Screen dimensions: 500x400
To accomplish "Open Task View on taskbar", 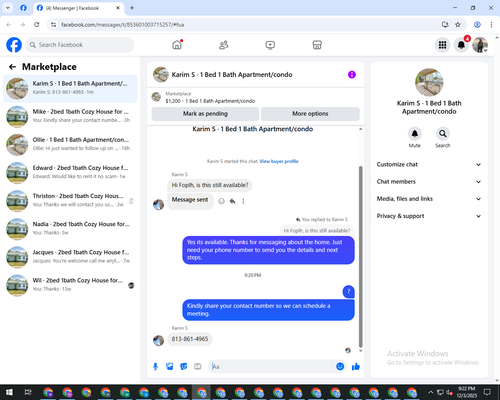I will [x=28, y=392].
